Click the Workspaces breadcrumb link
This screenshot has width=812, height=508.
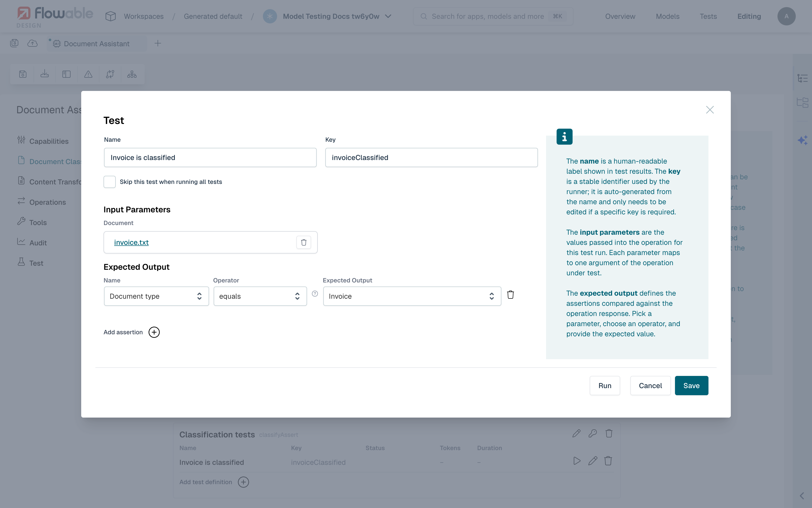point(144,16)
